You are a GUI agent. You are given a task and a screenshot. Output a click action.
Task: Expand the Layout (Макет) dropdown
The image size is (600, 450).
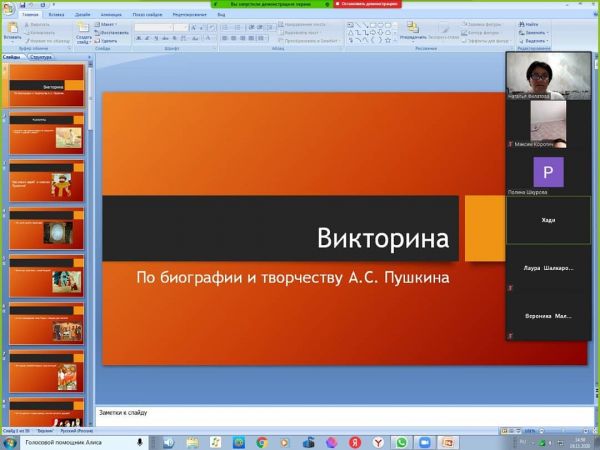pos(109,24)
